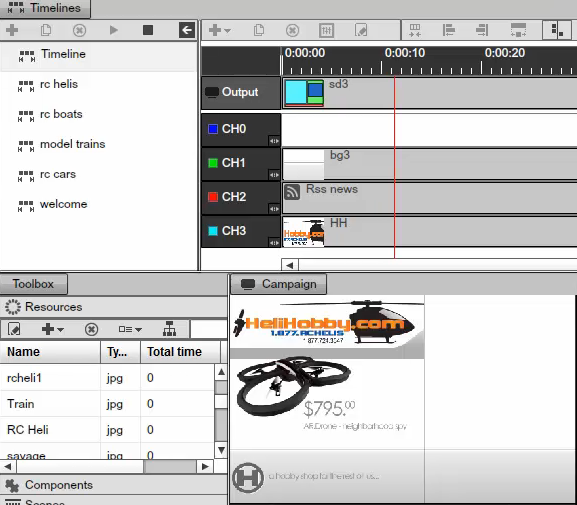Collapse the timelines list with back arrow
Viewport: 577px width, 505px height.
(x=187, y=30)
